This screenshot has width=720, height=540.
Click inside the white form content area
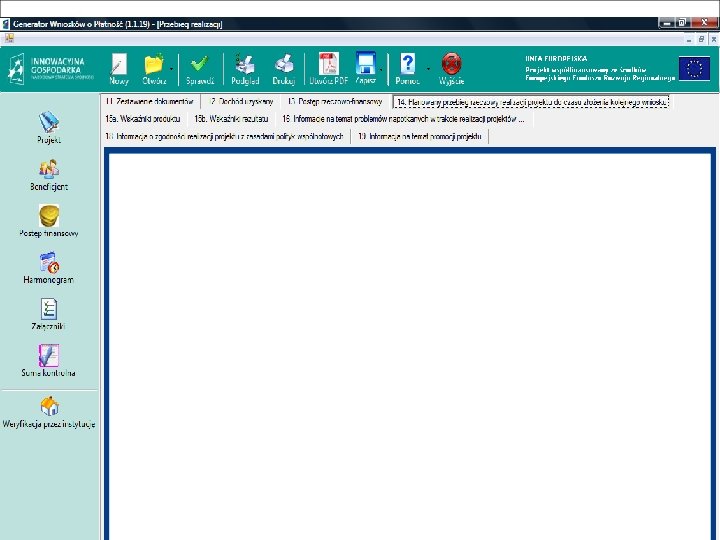[x=410, y=347]
